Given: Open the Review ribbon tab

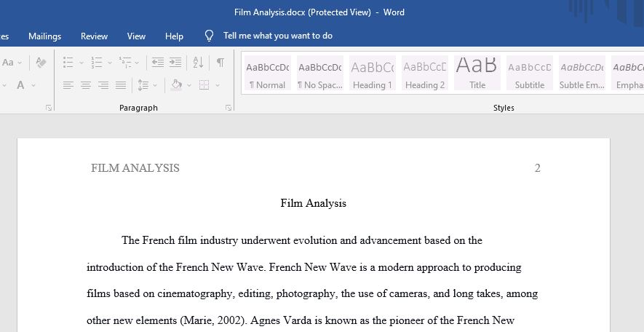Looking at the screenshot, I should pyautogui.click(x=94, y=36).
